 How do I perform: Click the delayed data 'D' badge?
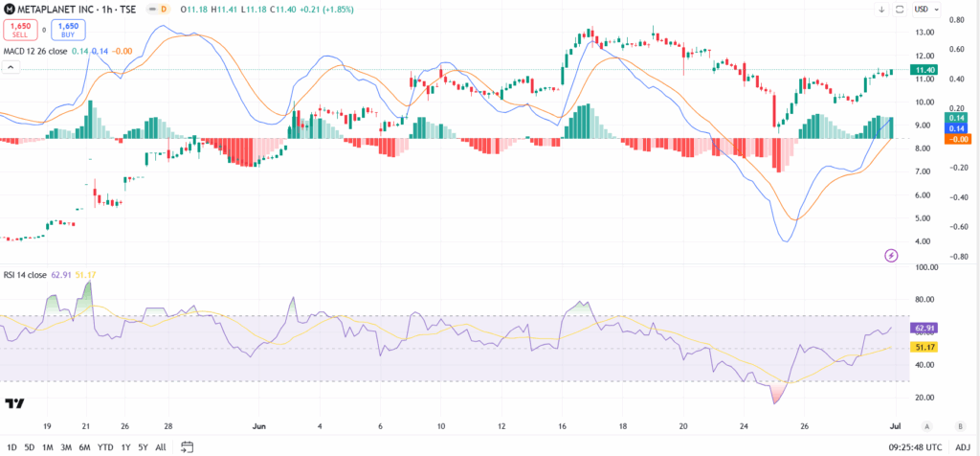click(163, 9)
